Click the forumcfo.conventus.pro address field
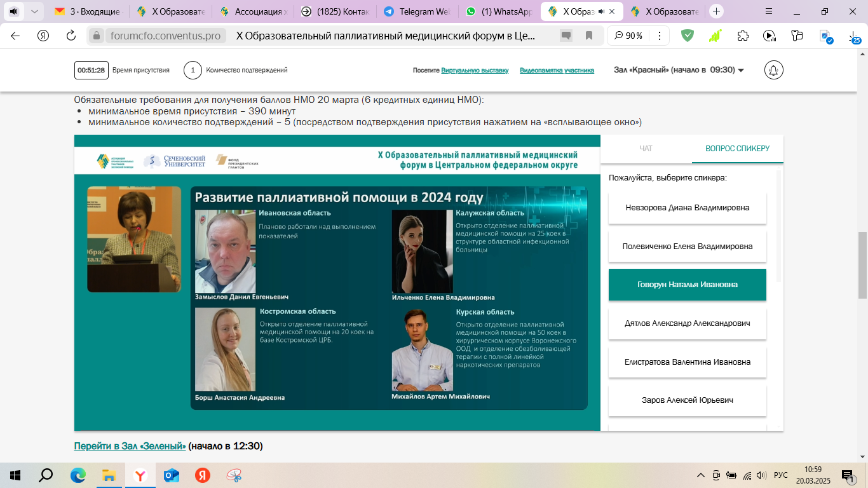868x488 pixels. click(166, 36)
